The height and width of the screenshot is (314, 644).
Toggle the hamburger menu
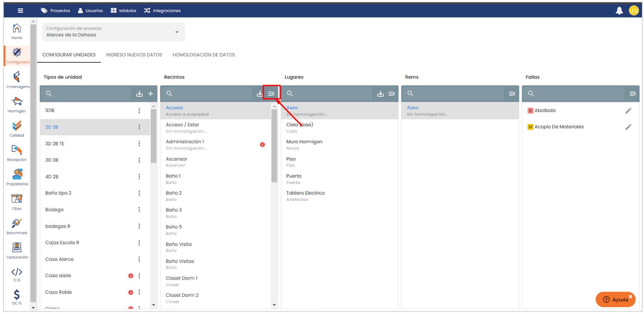pos(20,11)
